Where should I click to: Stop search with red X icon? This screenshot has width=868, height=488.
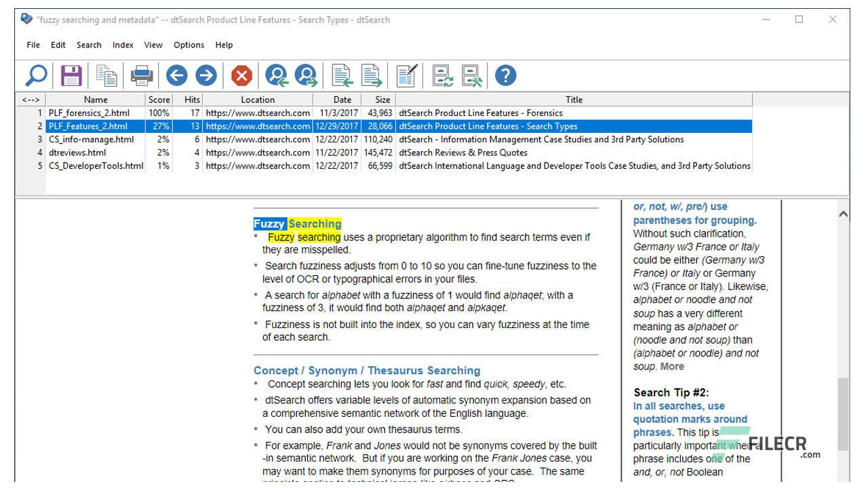point(241,75)
